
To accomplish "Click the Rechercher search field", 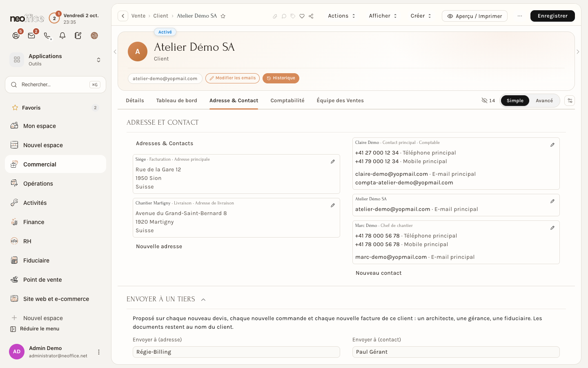I will coord(56,85).
